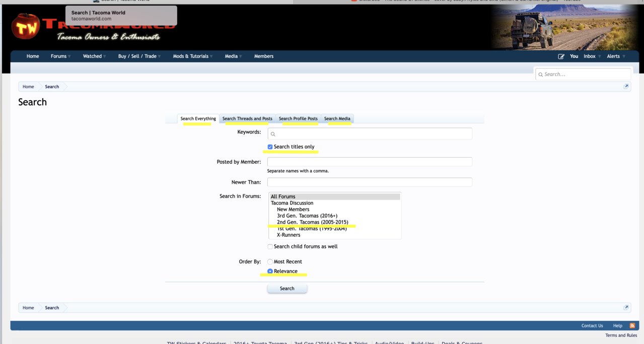Expand the Mods & Tutorials arrow

tap(211, 56)
